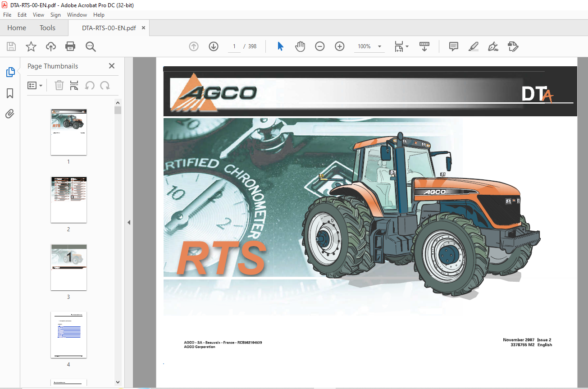Click thumbnails scrollbar up arrow
The width and height of the screenshot is (588, 389).
coord(118,103)
